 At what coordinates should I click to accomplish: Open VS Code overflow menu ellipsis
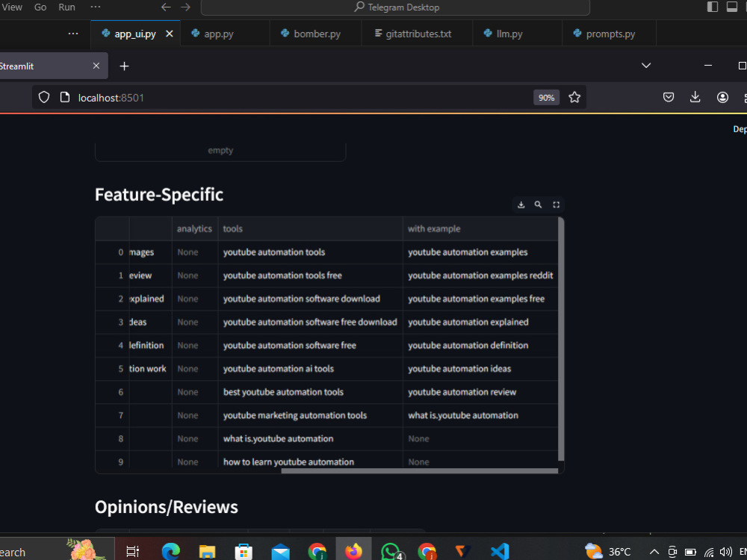[96, 7]
